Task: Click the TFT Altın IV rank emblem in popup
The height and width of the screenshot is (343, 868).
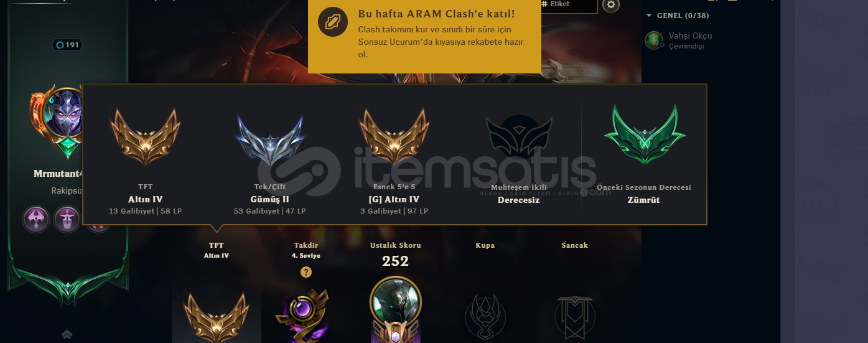Action: pos(145,136)
